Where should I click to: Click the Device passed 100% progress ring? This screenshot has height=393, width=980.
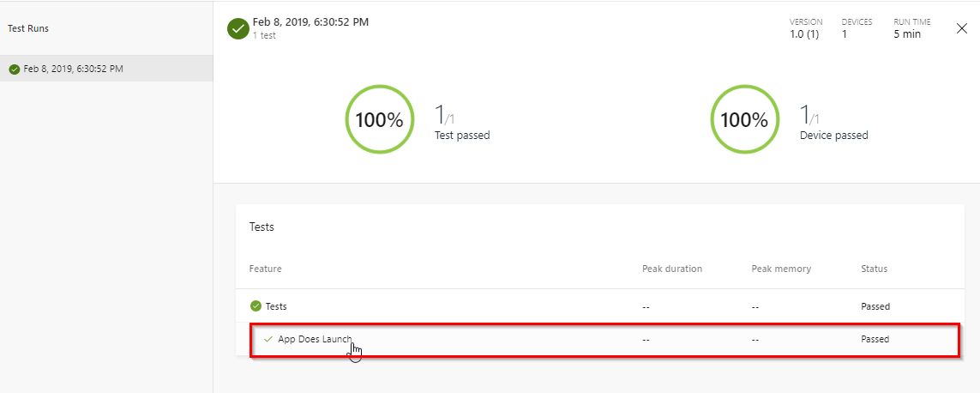[x=744, y=119]
